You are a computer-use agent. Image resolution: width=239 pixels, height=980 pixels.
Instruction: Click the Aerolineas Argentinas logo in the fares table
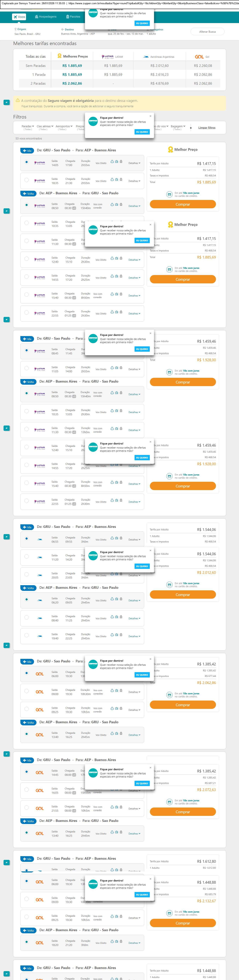click(145, 57)
